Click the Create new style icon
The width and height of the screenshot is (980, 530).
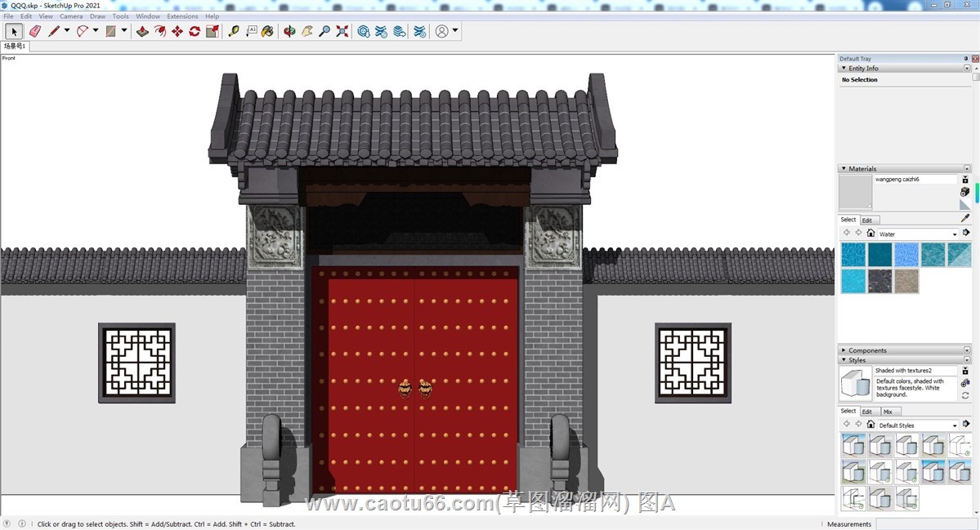pyautogui.click(x=965, y=383)
